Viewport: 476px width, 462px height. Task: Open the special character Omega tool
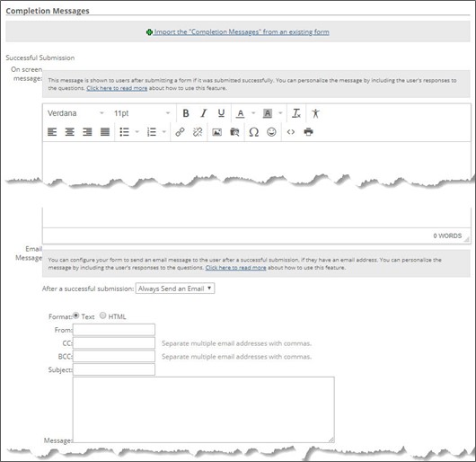254,132
